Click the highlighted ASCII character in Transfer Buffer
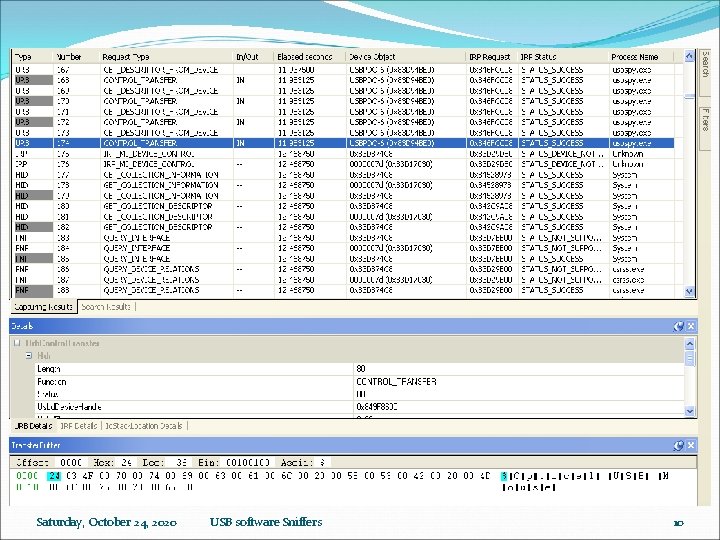720x540 pixels. pyautogui.click(x=504, y=476)
